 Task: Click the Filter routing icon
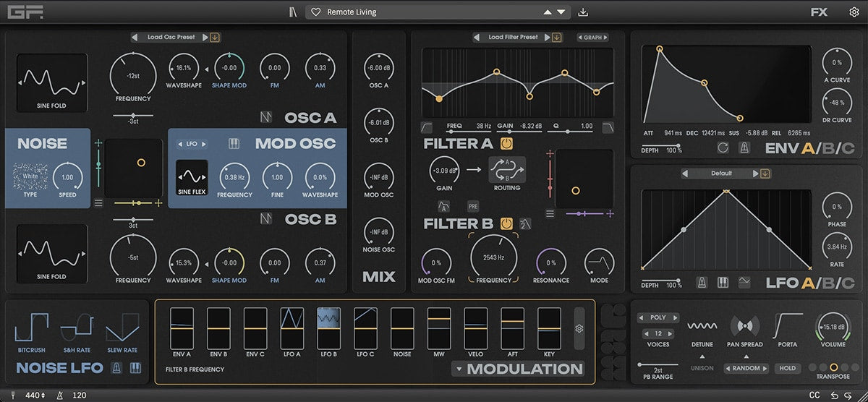point(506,171)
